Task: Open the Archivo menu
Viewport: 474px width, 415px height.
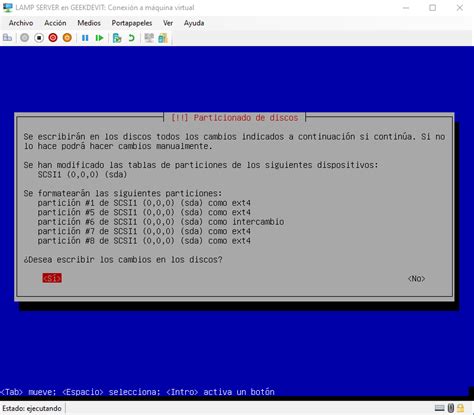Action: point(21,23)
